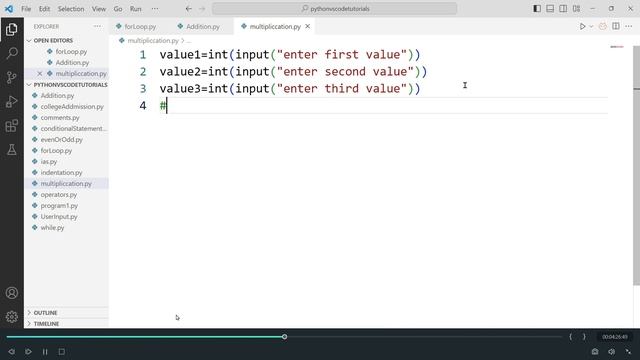The image size is (640, 360).
Task: Open ias.py file
Action: (x=49, y=162)
